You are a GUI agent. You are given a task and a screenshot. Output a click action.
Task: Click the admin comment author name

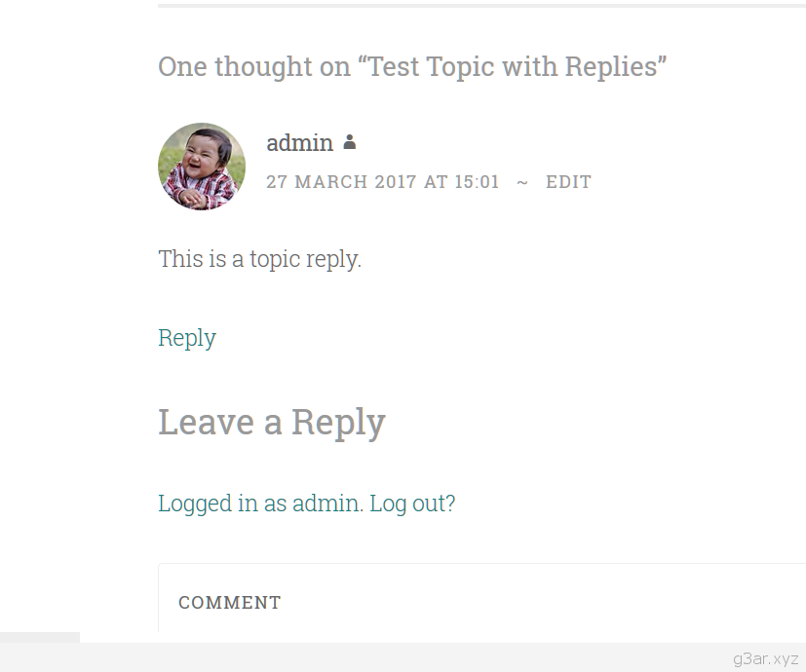tap(299, 143)
